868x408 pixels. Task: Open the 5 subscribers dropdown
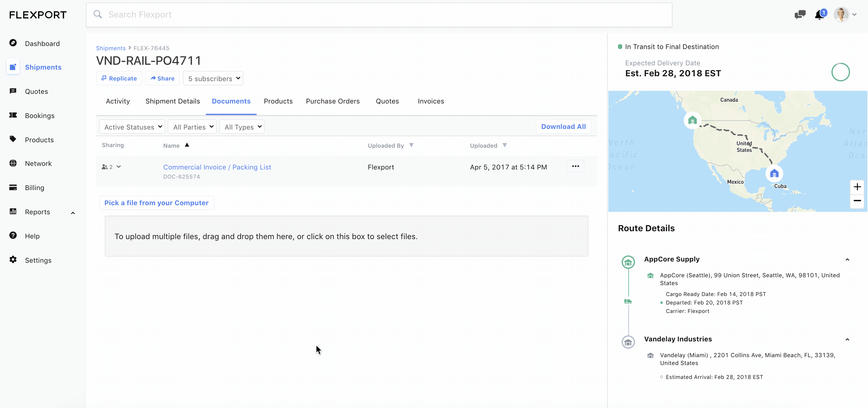[x=213, y=78]
